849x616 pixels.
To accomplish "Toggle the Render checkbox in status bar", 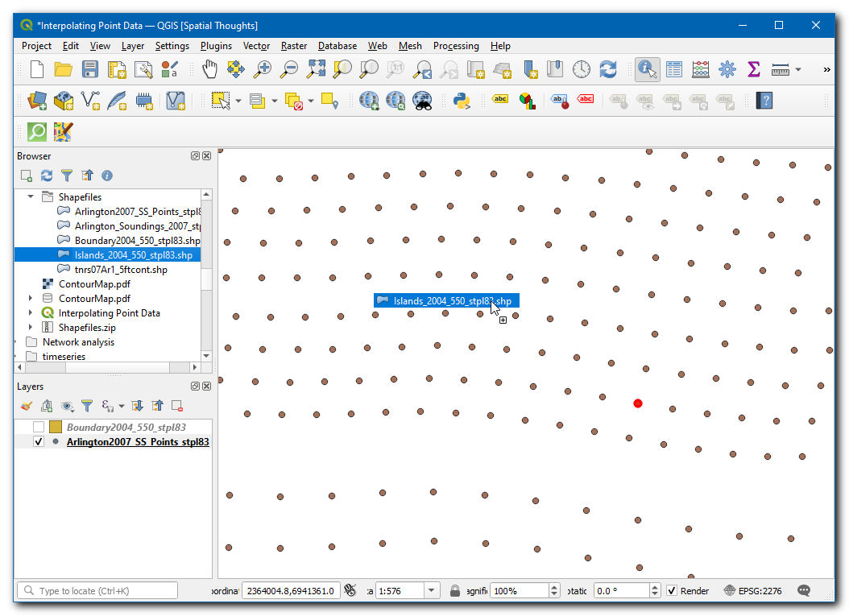I will (672, 591).
